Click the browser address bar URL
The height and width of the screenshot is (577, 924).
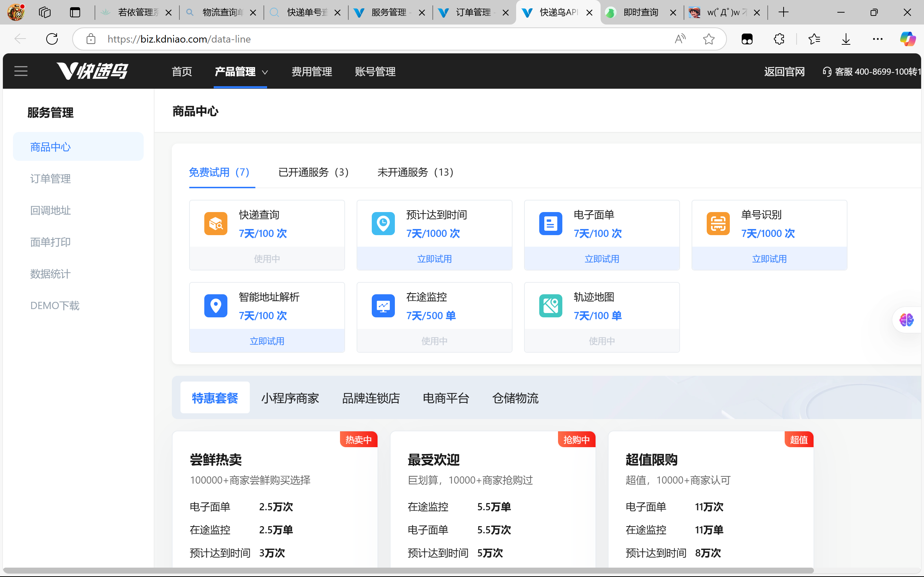click(179, 39)
